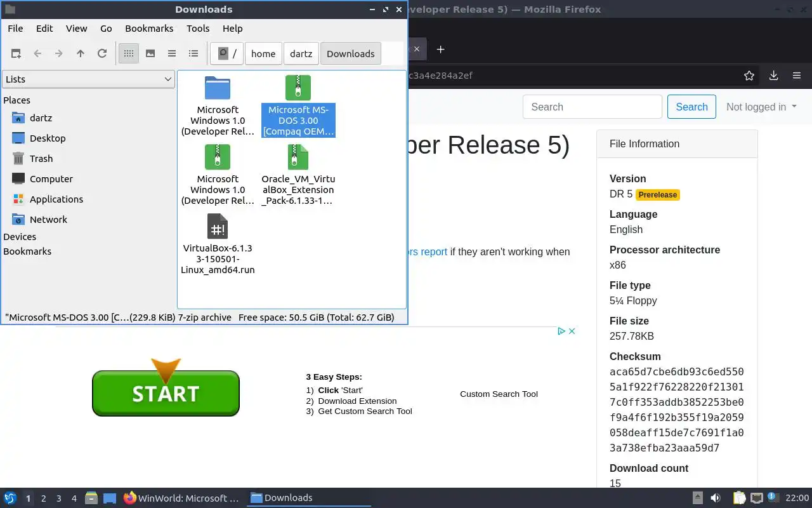Expand the 'Lists' side pane dropdown
This screenshot has width=812, height=508.
(x=88, y=79)
